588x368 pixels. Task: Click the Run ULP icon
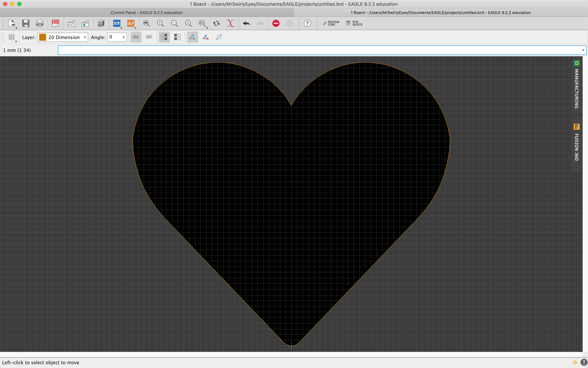tap(131, 23)
